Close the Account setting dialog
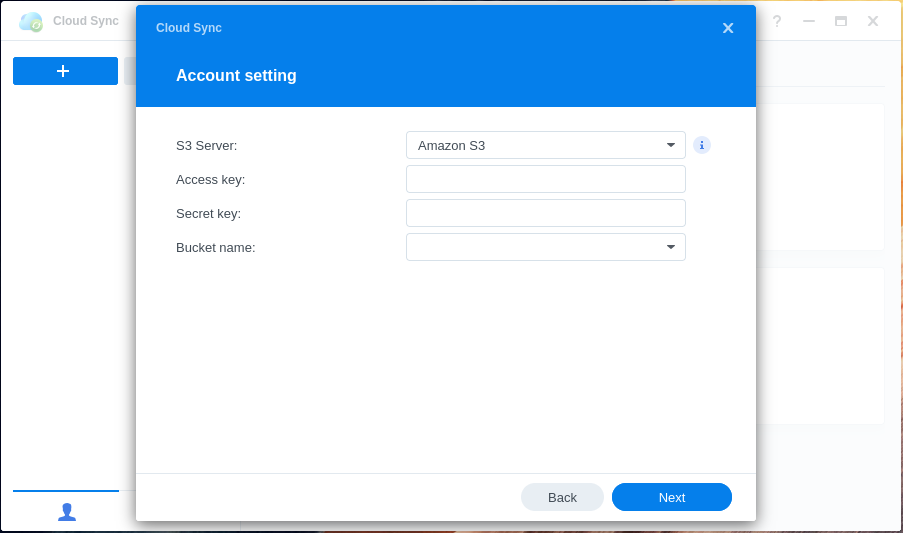This screenshot has width=903, height=533. point(728,28)
